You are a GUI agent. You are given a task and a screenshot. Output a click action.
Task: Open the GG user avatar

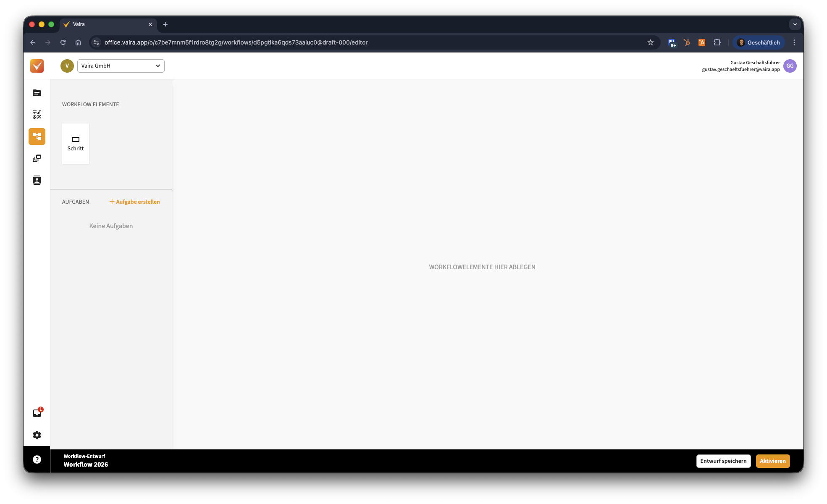click(x=790, y=66)
